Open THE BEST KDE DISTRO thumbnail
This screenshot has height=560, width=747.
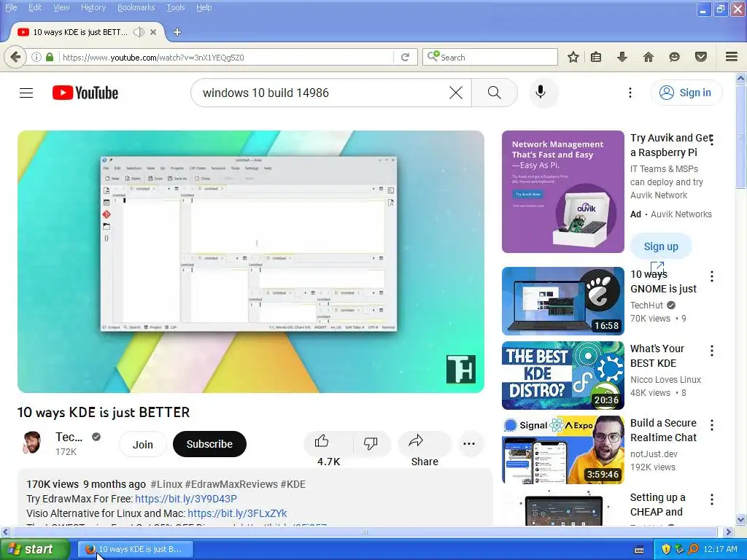click(562, 376)
